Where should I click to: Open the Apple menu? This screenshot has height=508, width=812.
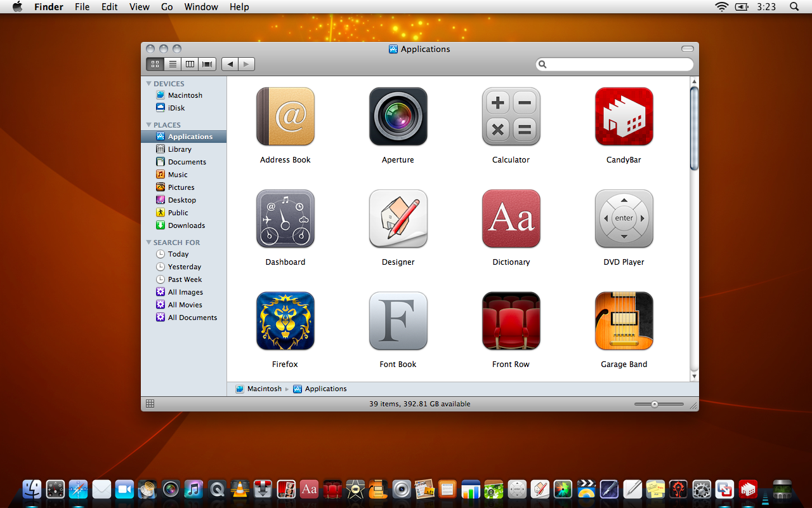click(17, 7)
